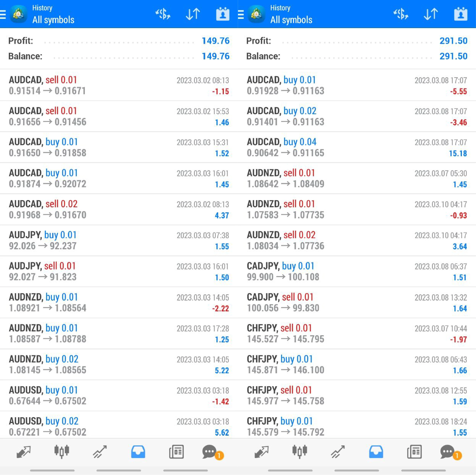Open AUDNZD buy 0.02 trade with 5.22 profit
The width and height of the screenshot is (476, 475).
coord(119,364)
